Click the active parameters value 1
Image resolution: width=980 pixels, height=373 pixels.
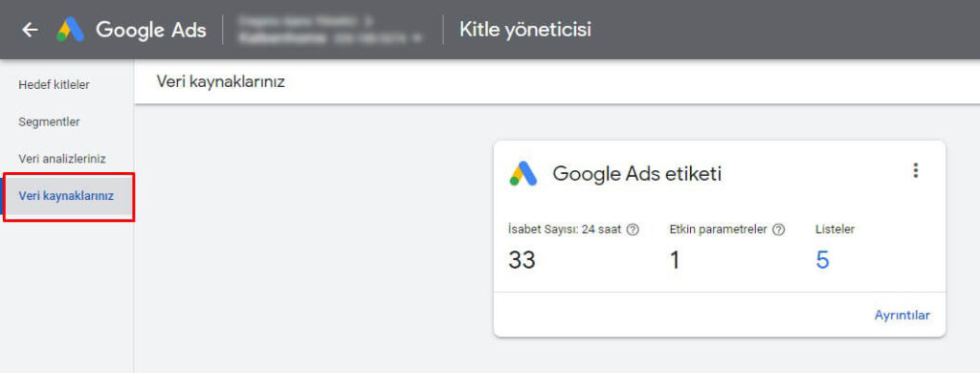click(675, 260)
